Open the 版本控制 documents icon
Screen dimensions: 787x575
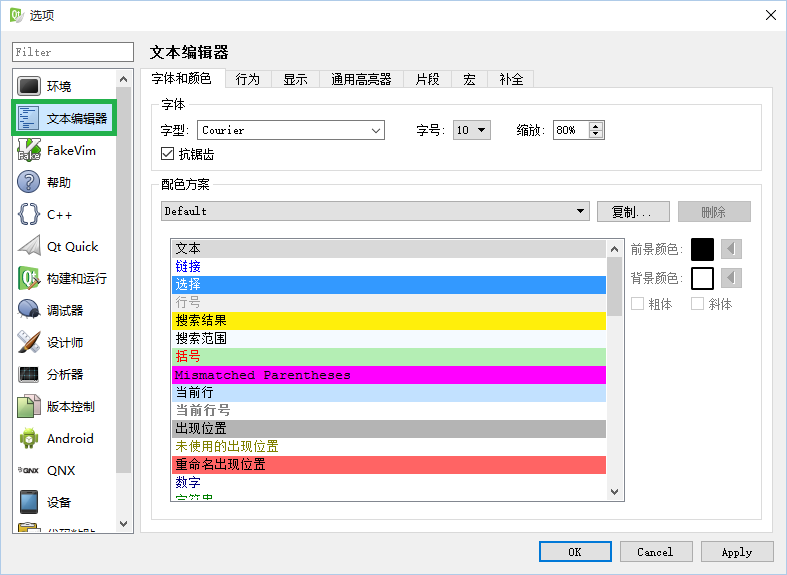(x=29, y=406)
